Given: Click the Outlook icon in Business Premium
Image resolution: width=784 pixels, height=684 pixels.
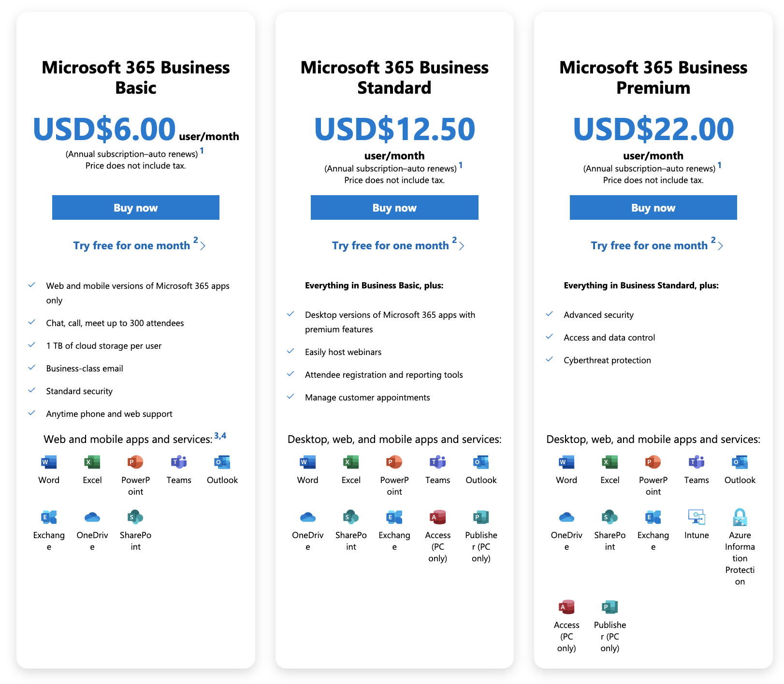Looking at the screenshot, I should click(x=740, y=462).
